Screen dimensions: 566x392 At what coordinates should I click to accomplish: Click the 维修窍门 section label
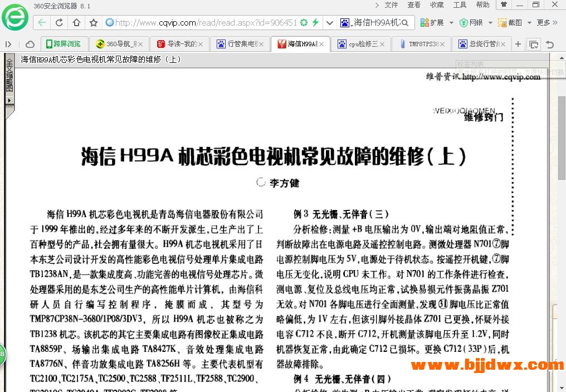coord(484,116)
